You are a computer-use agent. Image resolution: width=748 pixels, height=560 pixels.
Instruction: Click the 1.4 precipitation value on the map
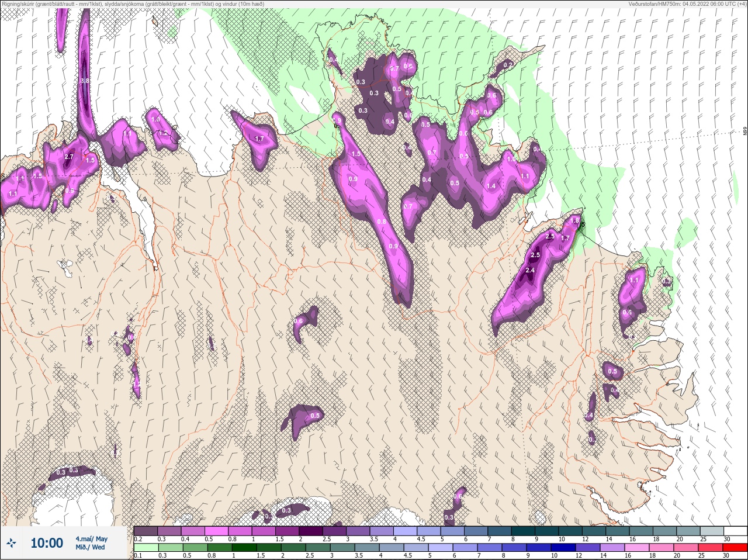pos(491,186)
